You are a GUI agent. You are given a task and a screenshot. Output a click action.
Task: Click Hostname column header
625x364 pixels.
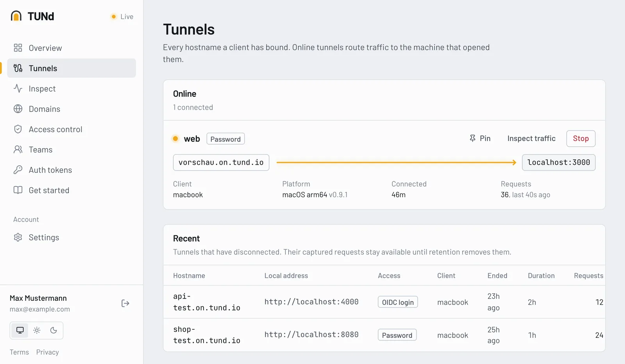point(189,275)
